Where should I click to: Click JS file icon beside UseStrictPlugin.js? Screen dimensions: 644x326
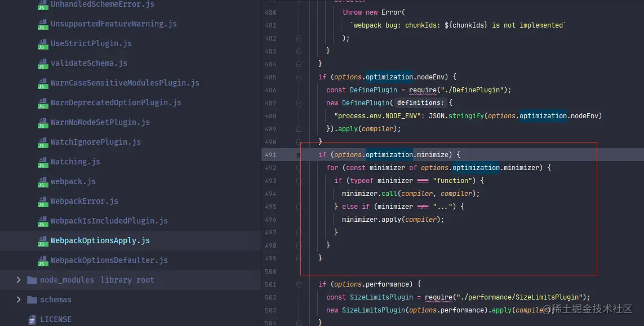(43, 44)
